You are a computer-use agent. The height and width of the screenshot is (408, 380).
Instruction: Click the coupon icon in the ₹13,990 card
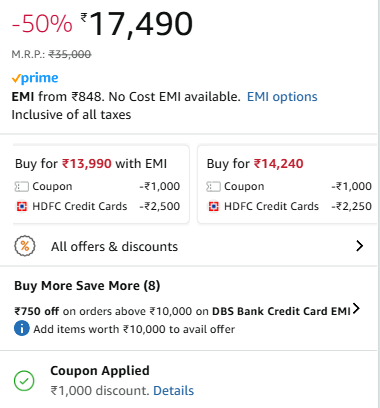22,186
